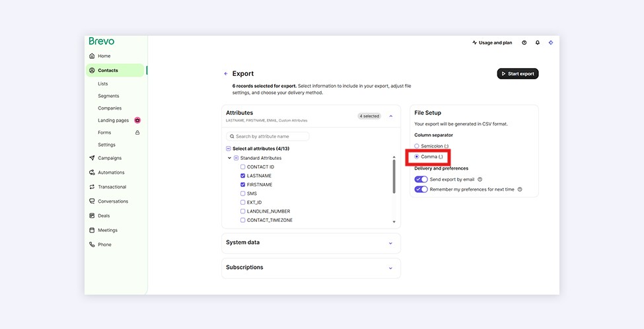Toggle the Standard Attributes group checkbox
The height and width of the screenshot is (329, 644).
click(236, 158)
